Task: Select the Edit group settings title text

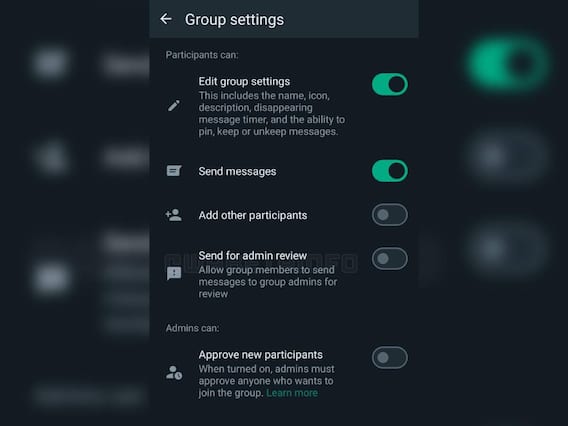Action: tap(244, 82)
